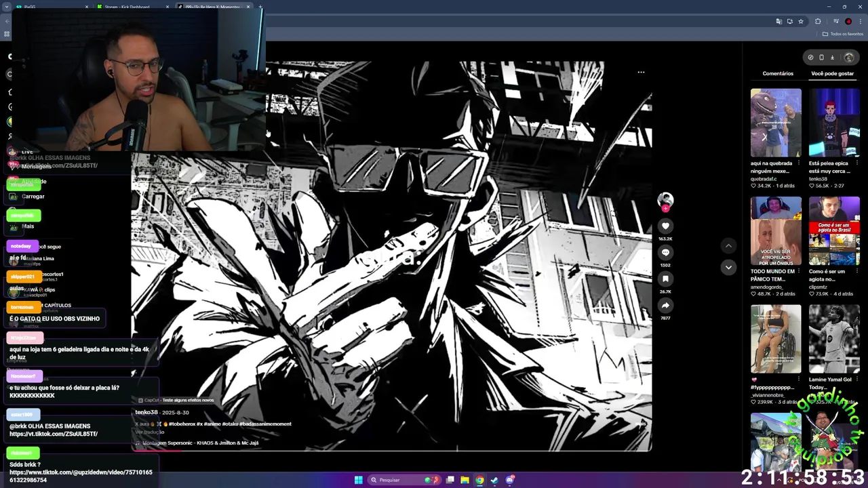Open Discord from the taskbar
The image size is (868, 488).
pos(510,480)
